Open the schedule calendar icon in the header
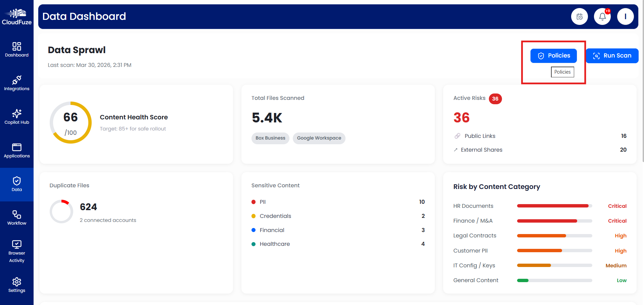Image resolution: width=644 pixels, height=305 pixels. click(x=579, y=16)
